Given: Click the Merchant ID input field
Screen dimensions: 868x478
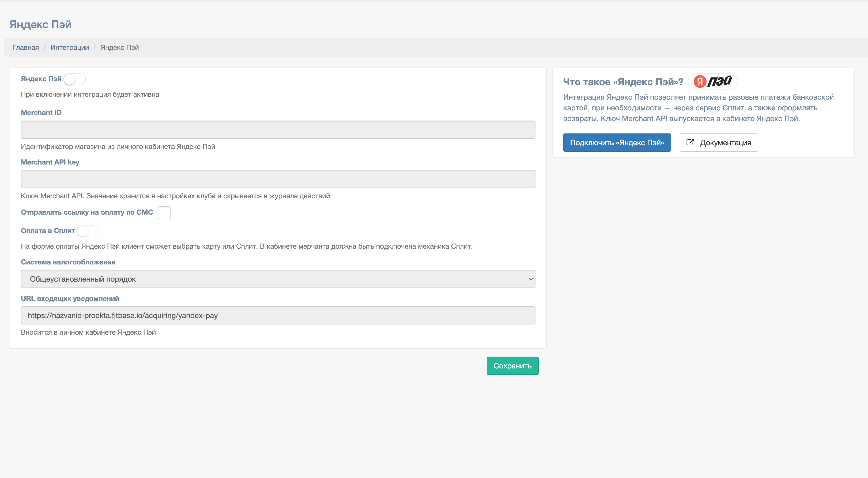Looking at the screenshot, I should pos(278,130).
